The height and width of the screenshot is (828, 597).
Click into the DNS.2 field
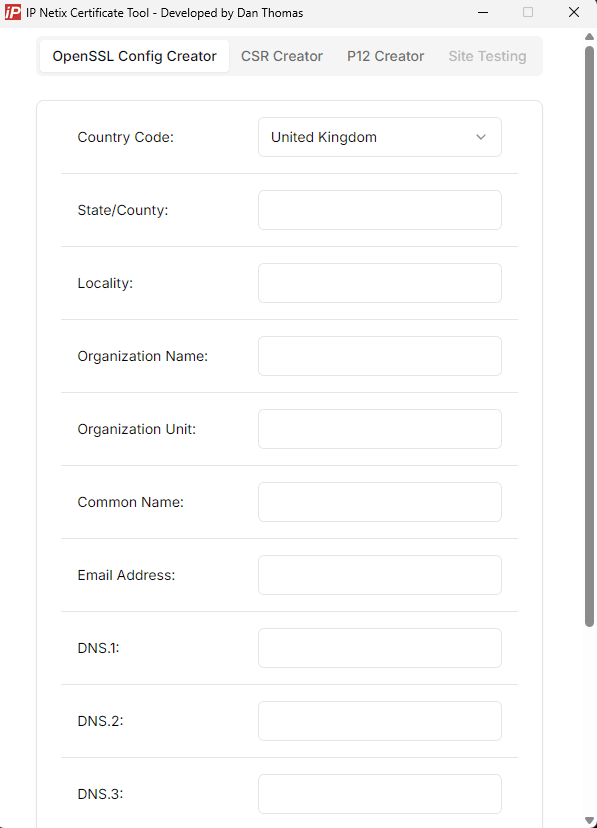click(x=380, y=721)
